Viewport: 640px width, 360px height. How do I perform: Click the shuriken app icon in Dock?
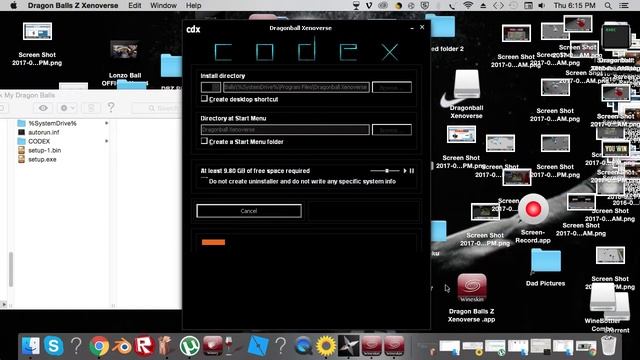pos(349,346)
